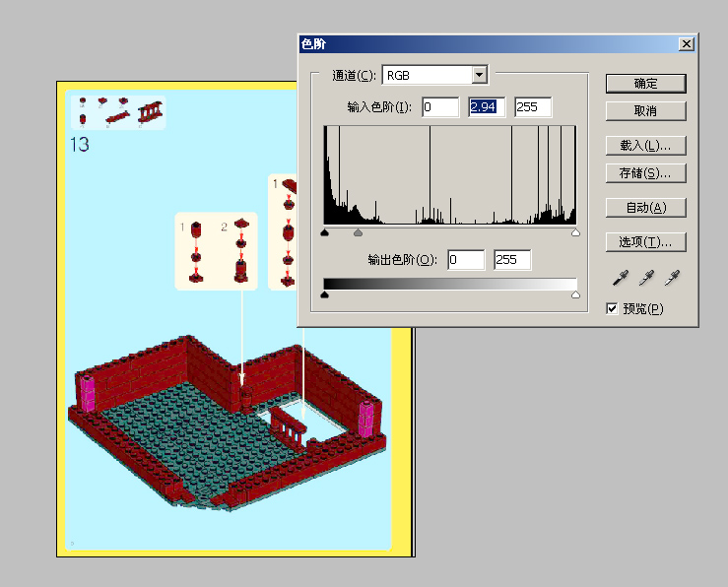Select the output black level slider
728x587 pixels.
pos(324,294)
